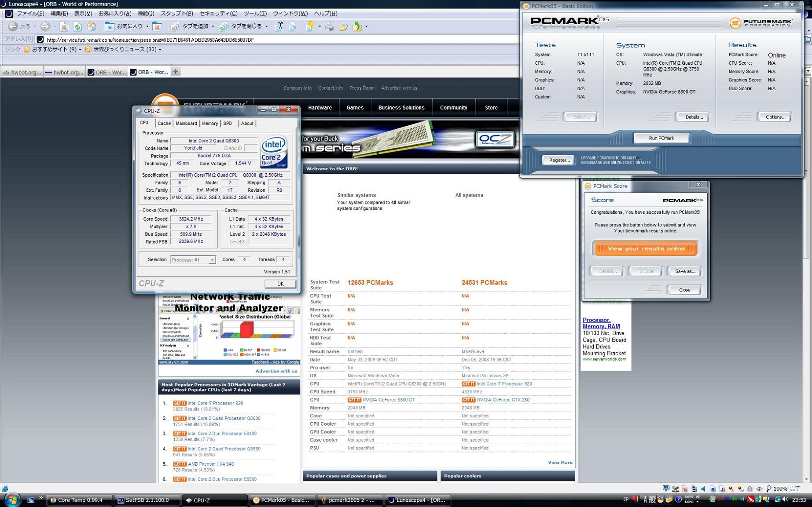Click the Stop loading page icon
The height and width of the screenshot is (507, 812).
tap(64, 27)
